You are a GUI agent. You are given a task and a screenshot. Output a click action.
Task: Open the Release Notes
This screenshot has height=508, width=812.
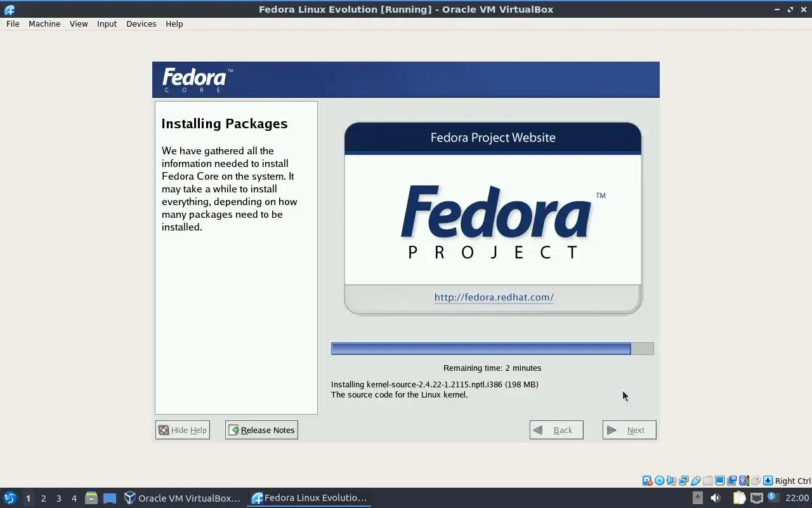point(261,430)
